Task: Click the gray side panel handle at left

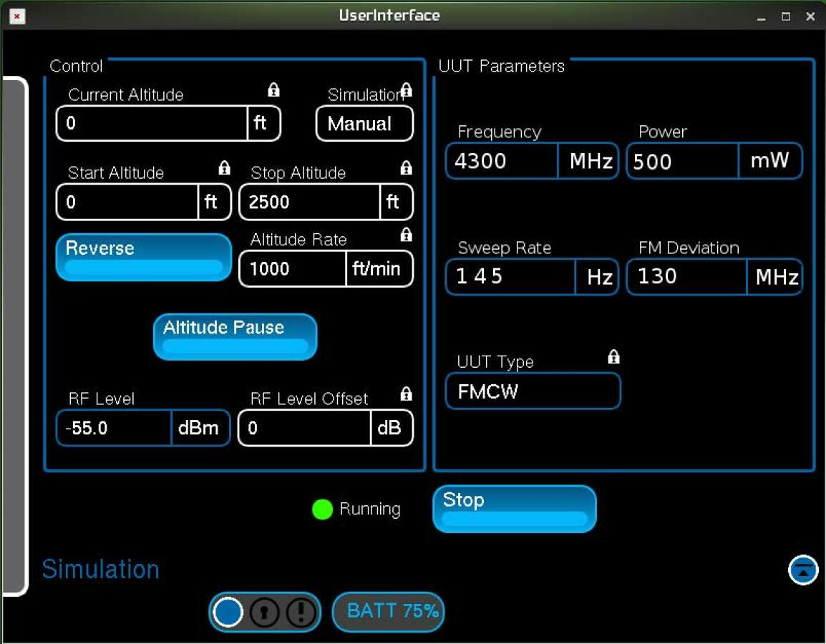Action: 14,336
